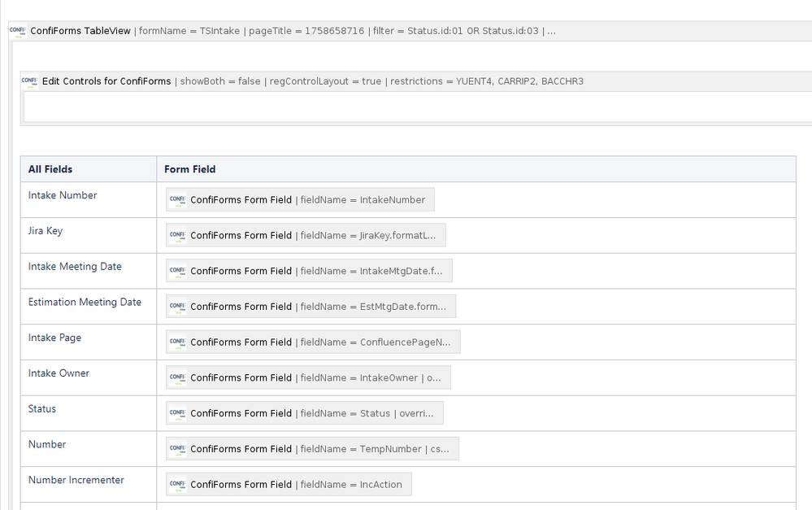Click the icon of the IntakeMtgDate form field
Screen dimensions: 812x510
178,271
